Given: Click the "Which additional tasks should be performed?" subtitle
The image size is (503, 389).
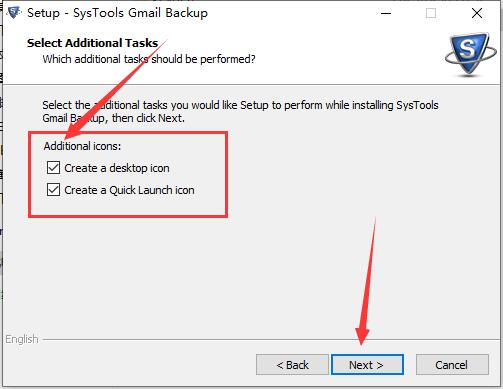Looking at the screenshot, I should 149,59.
